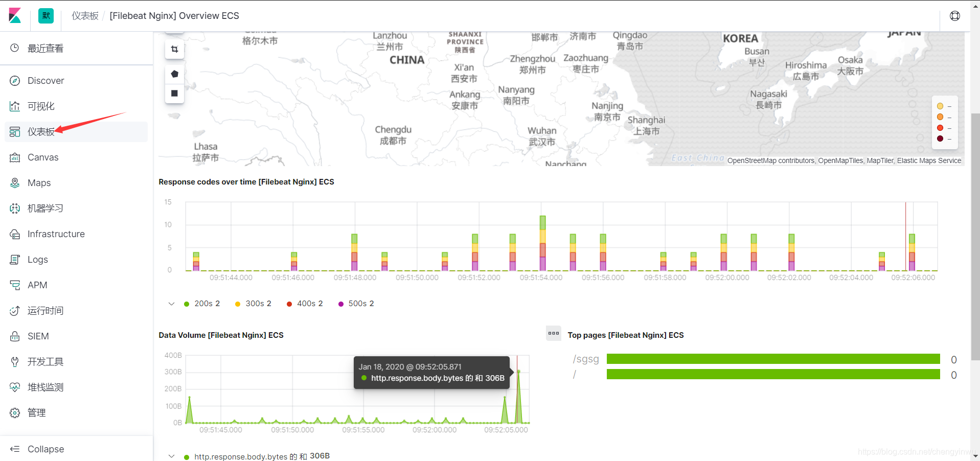980x461 pixels.
Task: Click the Response codes over time panel title
Action: (246, 182)
